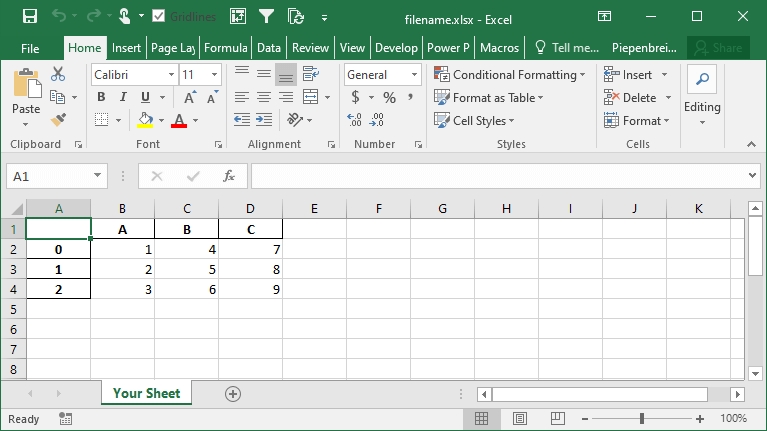767x431 pixels.
Task: Click the insert function fx icon
Action: (x=228, y=176)
